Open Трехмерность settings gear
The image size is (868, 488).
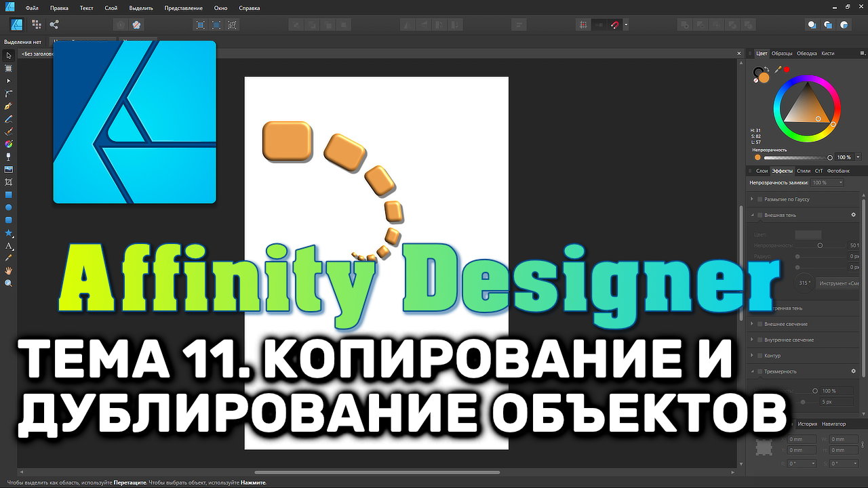tap(854, 371)
